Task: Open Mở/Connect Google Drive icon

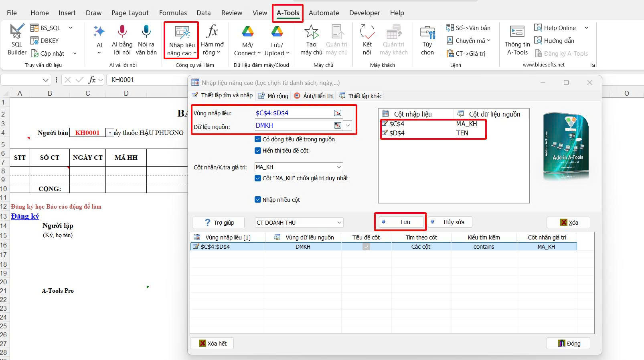Action: (247, 32)
